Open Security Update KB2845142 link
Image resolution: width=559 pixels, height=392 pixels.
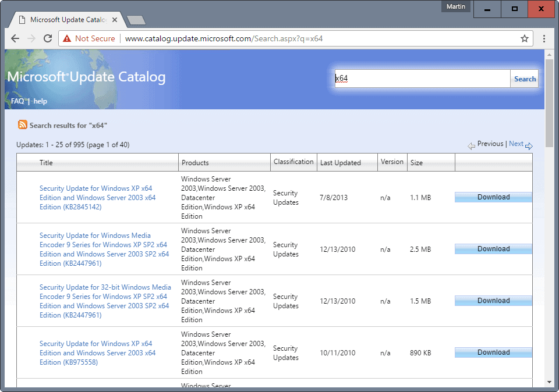(98, 198)
